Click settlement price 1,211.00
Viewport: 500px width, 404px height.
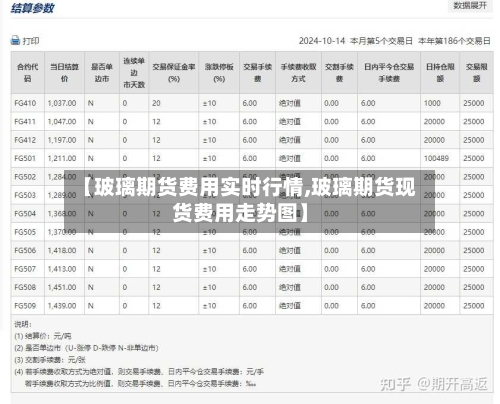(x=62, y=158)
